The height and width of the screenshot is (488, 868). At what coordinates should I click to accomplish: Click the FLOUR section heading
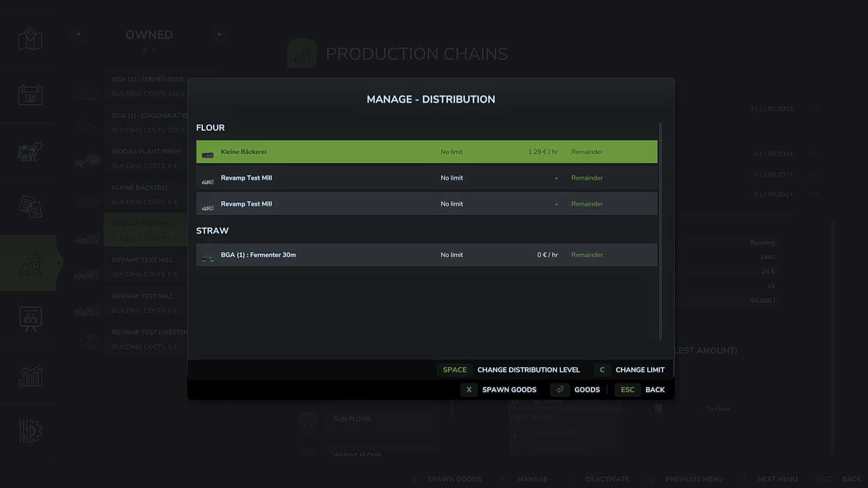pyautogui.click(x=210, y=128)
